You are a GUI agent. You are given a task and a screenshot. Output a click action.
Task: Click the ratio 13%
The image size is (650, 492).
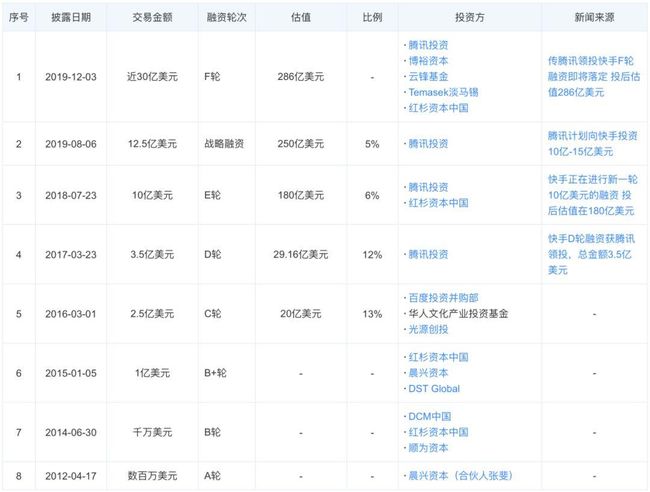click(x=372, y=314)
